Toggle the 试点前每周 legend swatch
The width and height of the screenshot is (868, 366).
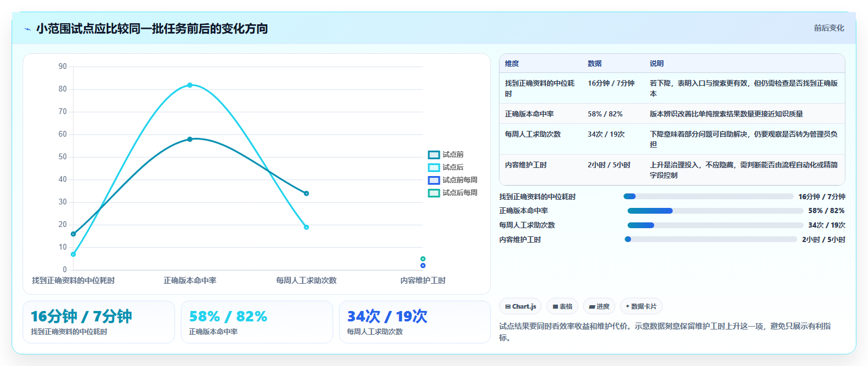coord(434,180)
